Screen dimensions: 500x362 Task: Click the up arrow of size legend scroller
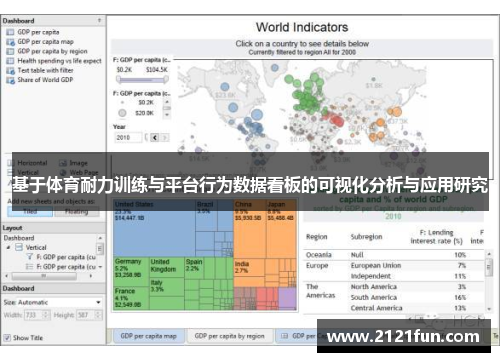point(167,102)
